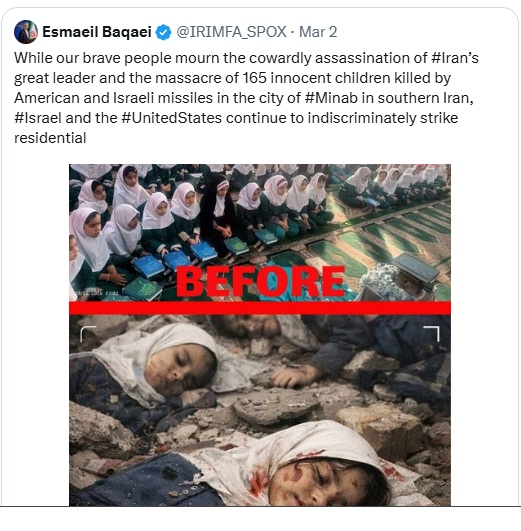Open the top classroom photo

click(260, 233)
